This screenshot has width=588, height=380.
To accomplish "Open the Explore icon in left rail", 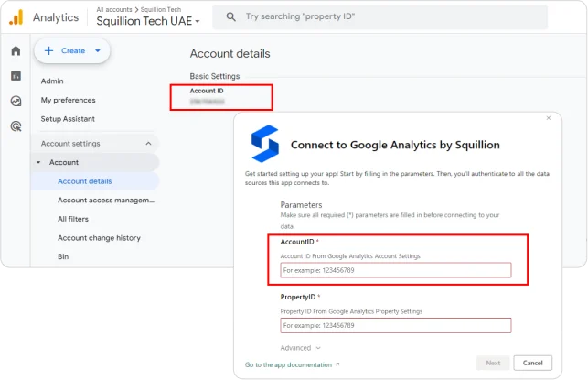I will pos(16,101).
